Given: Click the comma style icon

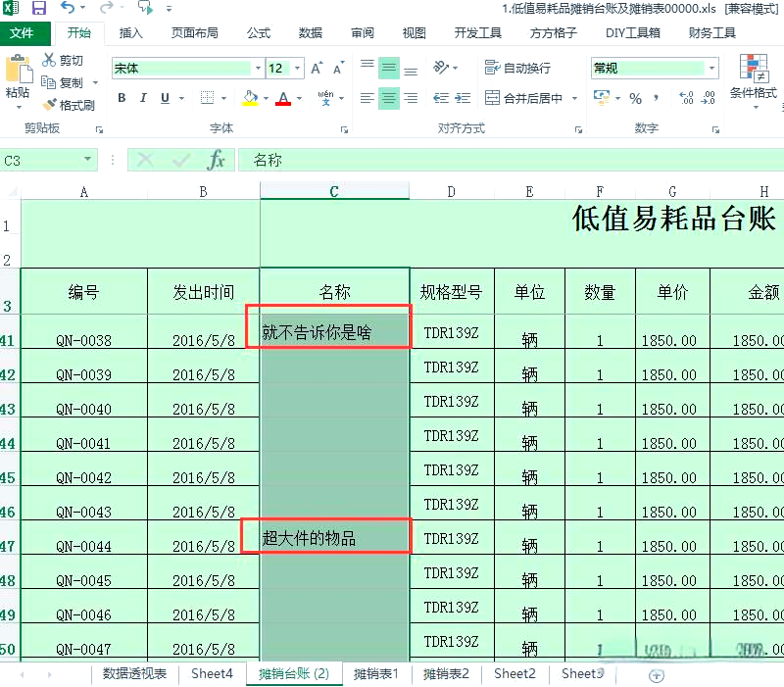Looking at the screenshot, I should 656,98.
